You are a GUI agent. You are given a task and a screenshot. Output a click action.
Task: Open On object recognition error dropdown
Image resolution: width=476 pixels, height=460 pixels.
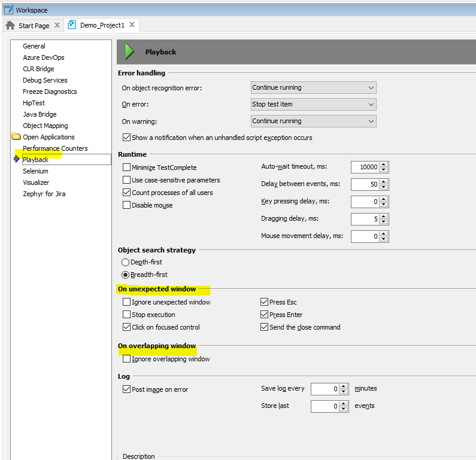click(x=313, y=87)
